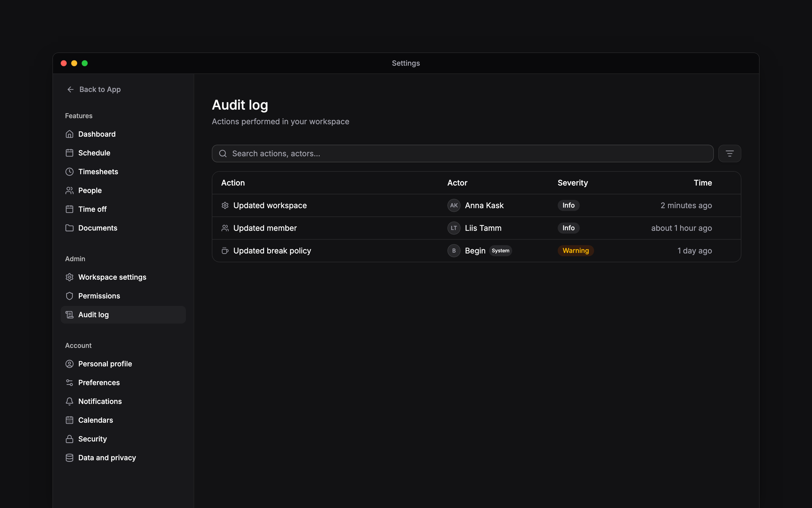
Task: Click the gear icon on the Updated workspace row
Action: 225,205
